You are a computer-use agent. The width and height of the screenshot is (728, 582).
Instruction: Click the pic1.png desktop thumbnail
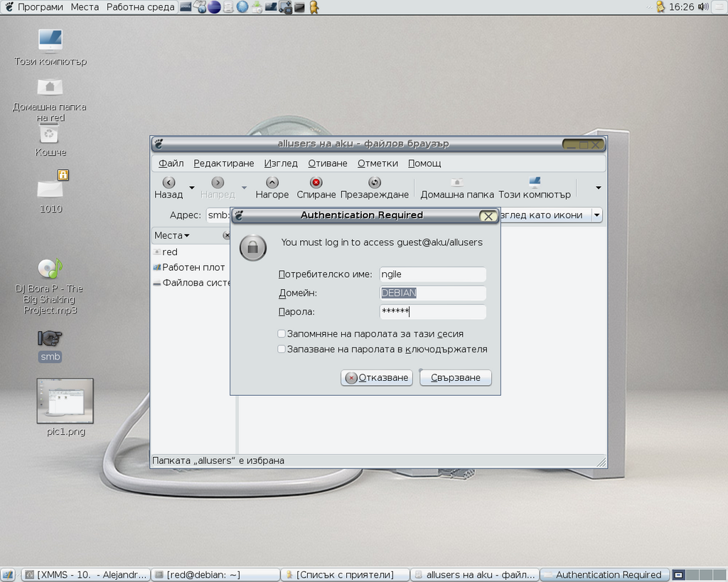[x=65, y=401]
